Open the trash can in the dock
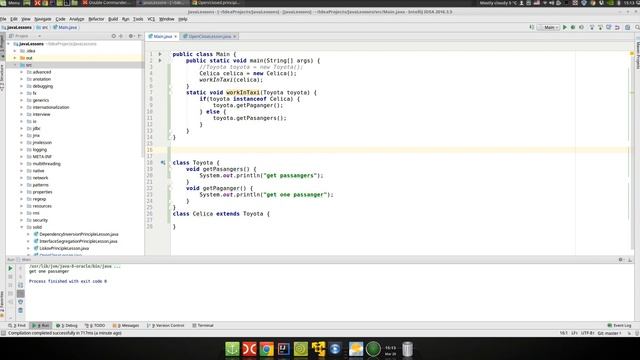The width and height of the screenshot is (640, 360). pos(407,349)
